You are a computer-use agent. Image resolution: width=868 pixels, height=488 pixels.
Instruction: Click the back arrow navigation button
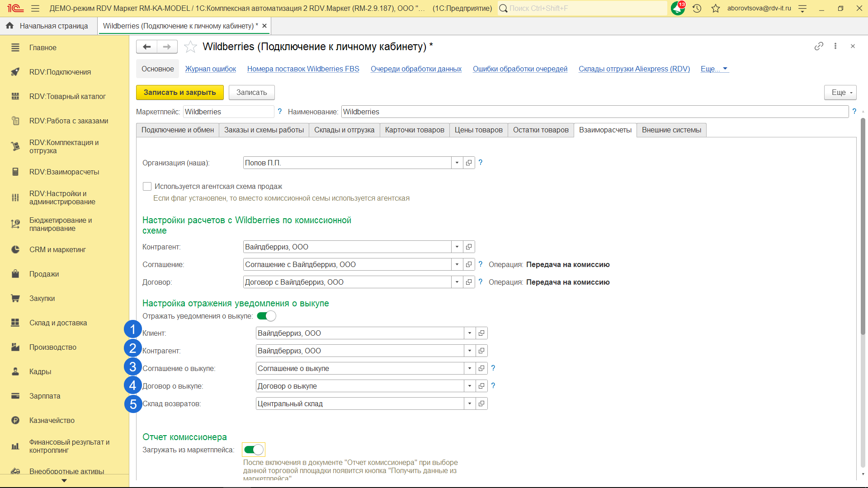(146, 47)
